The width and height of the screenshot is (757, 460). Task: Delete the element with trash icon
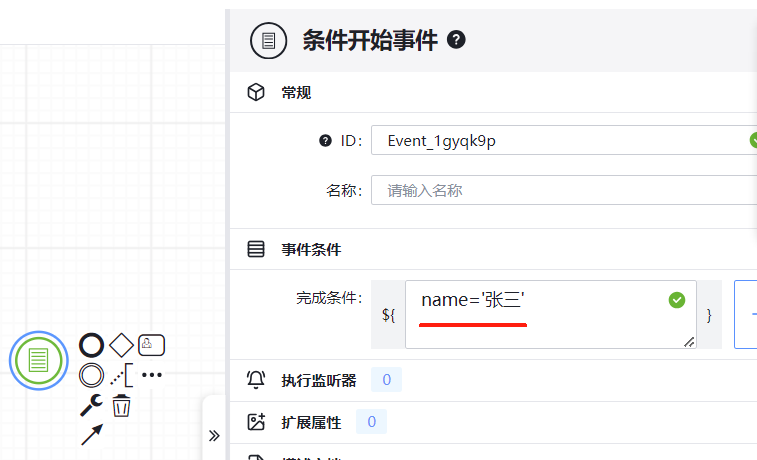coord(121,405)
